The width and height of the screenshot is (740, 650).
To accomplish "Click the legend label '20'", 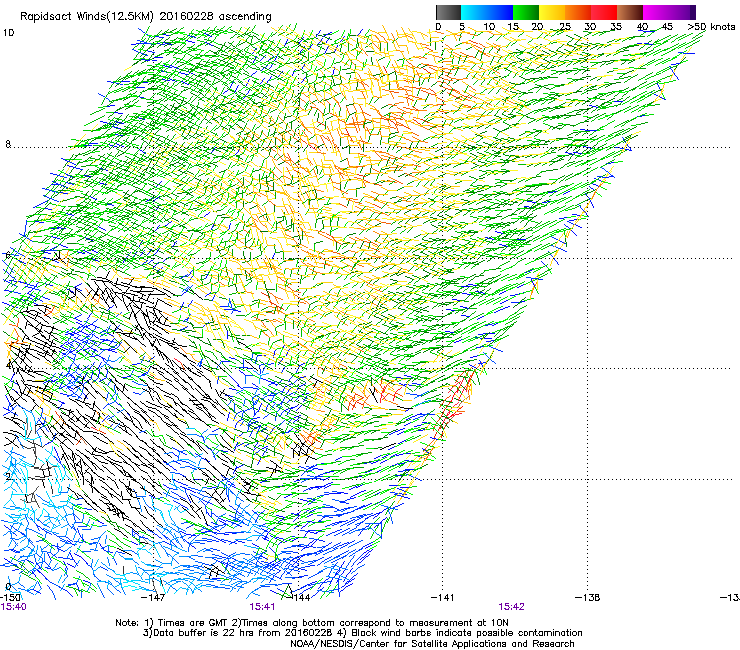I will (x=537, y=27).
